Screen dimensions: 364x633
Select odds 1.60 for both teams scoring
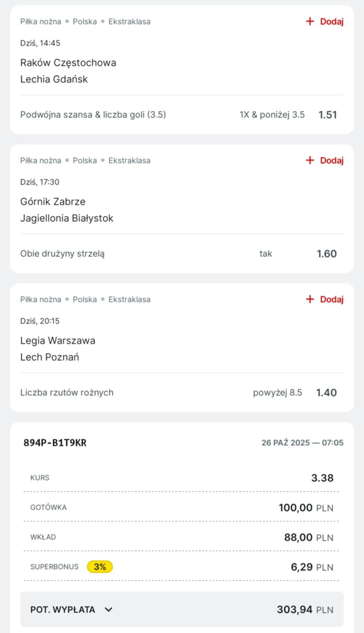(x=326, y=254)
